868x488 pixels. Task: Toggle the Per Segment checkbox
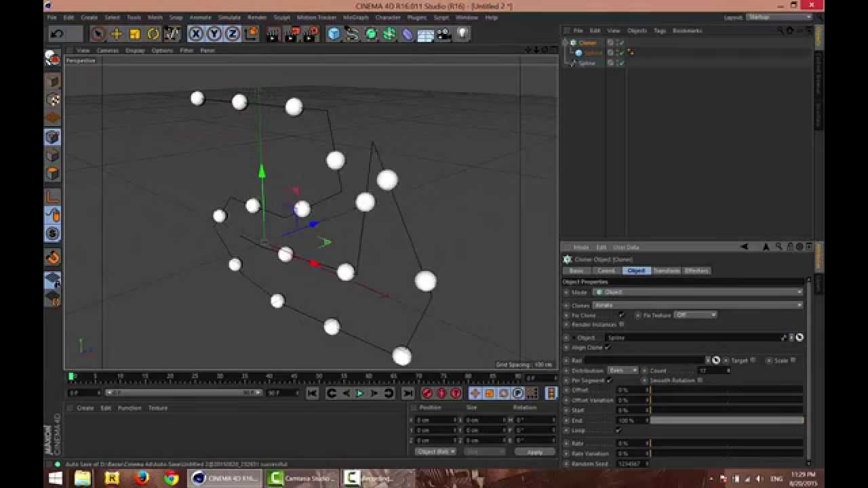(609, 380)
